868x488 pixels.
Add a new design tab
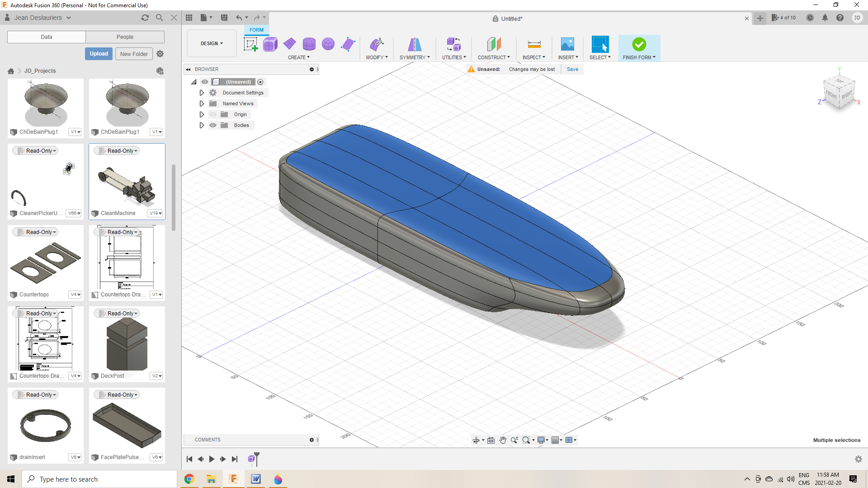(760, 18)
